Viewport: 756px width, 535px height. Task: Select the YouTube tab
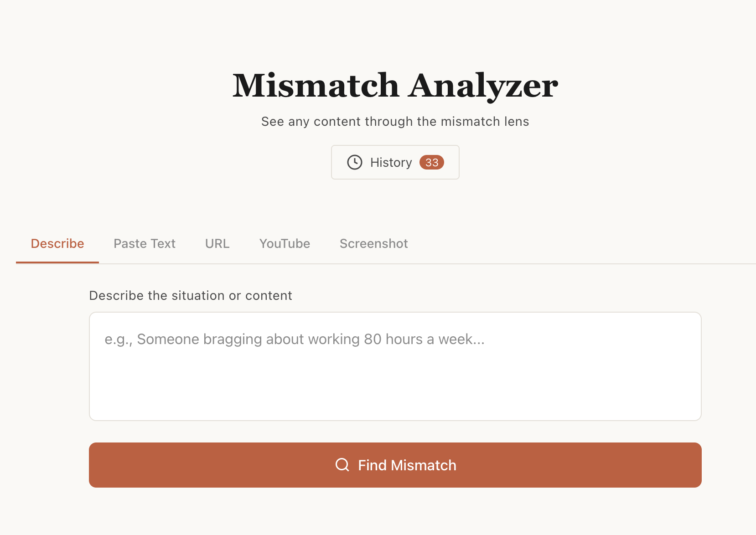(x=285, y=244)
